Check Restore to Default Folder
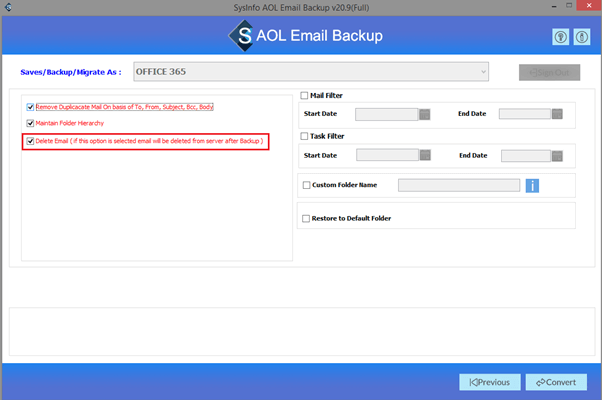This screenshot has width=602, height=400. pyautogui.click(x=306, y=218)
